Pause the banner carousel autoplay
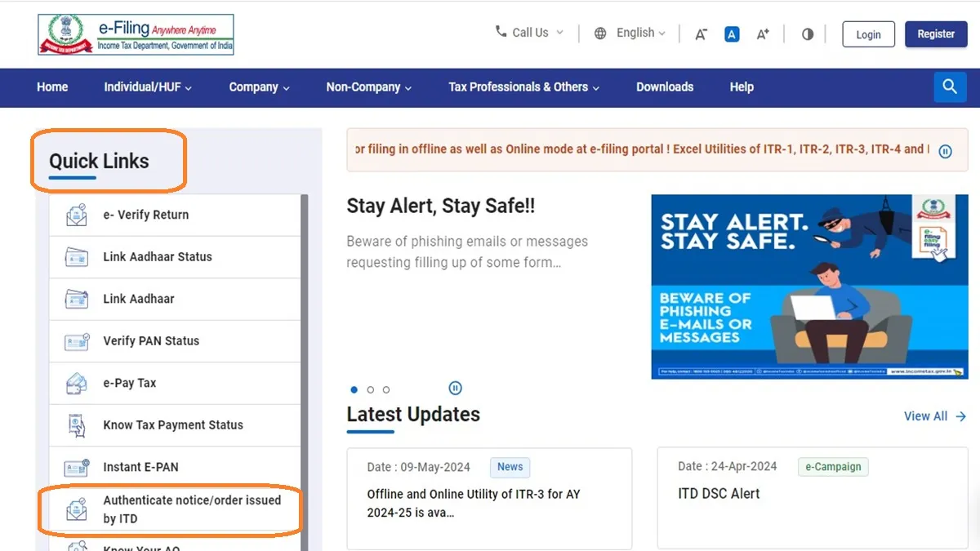 pos(456,389)
